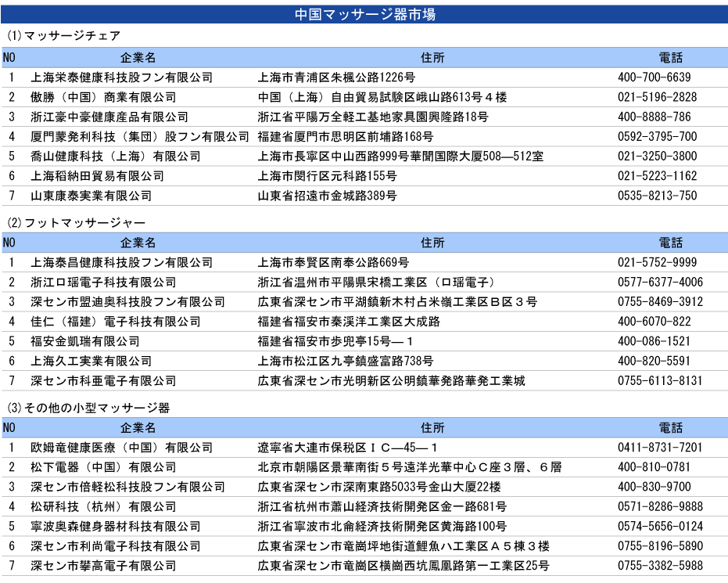Select phone number "0755-6113-8131"
Image resolution: width=728 pixels, height=583 pixels.
click(660, 381)
